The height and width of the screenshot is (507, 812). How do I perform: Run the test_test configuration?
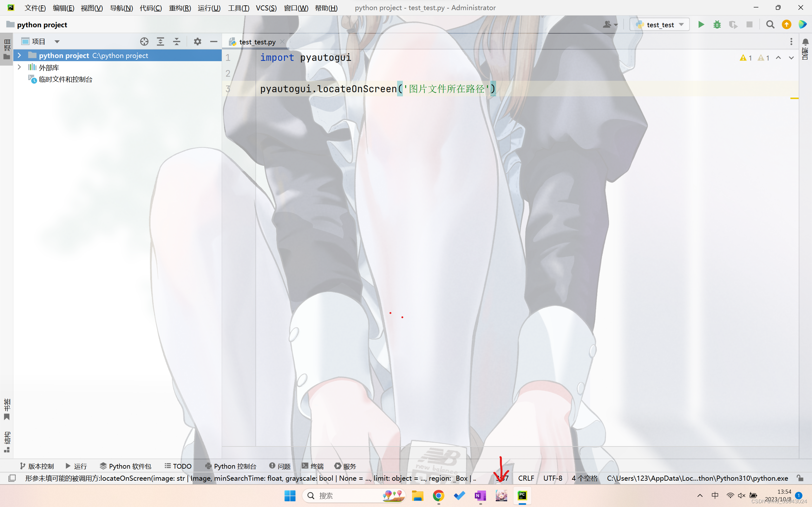point(701,24)
